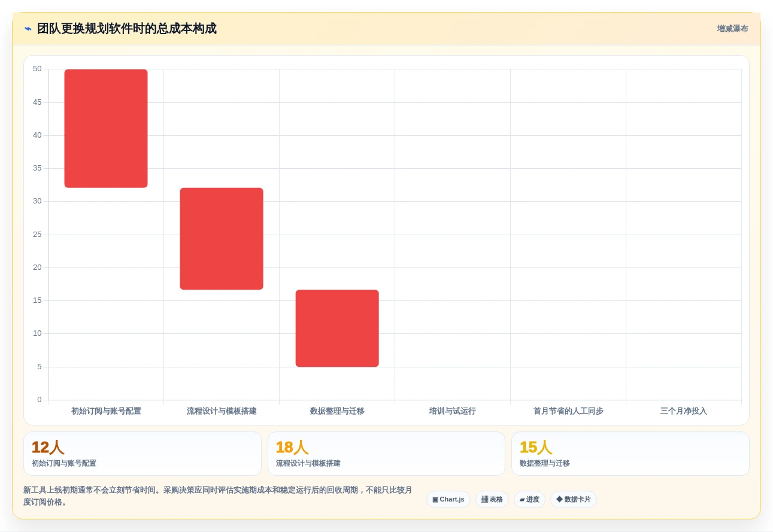Viewport: 773px width, 532px height.
Task: Click y-axis tick value 30
Action: coord(37,201)
